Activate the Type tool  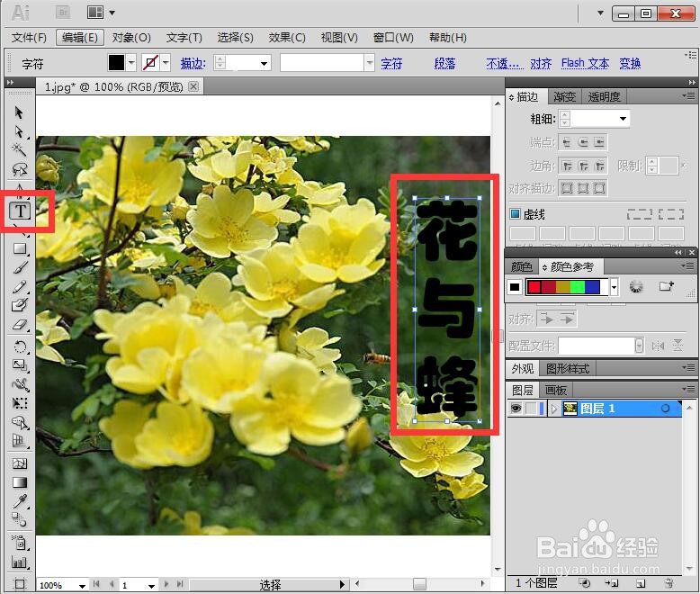[x=20, y=211]
